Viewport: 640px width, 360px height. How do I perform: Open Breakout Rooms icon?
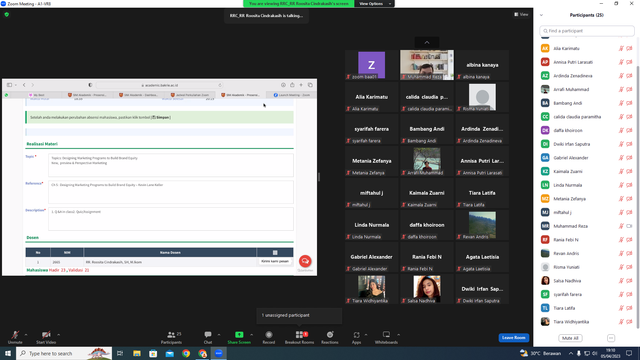tap(299, 335)
